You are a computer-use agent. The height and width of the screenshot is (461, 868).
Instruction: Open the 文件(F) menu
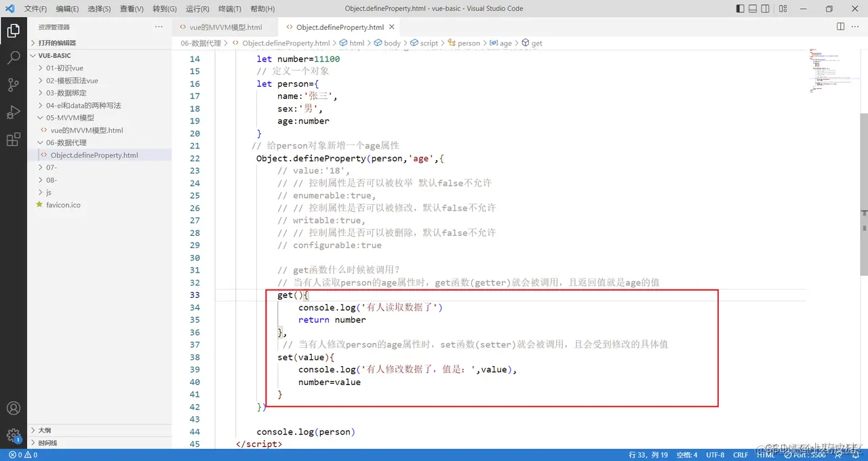[35, 9]
